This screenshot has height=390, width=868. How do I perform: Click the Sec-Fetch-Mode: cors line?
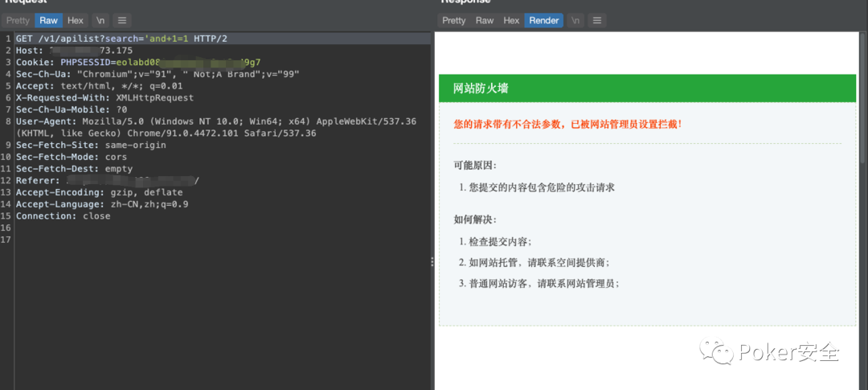click(x=72, y=157)
